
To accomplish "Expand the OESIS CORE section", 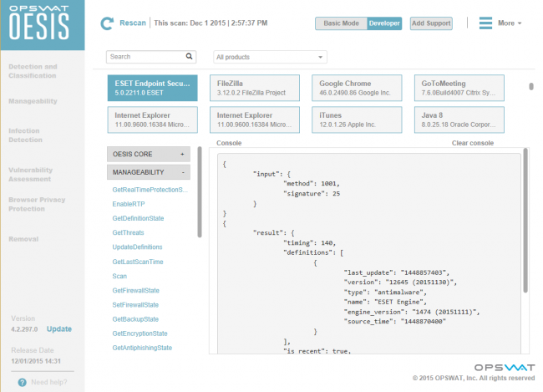I will pyautogui.click(x=149, y=154).
